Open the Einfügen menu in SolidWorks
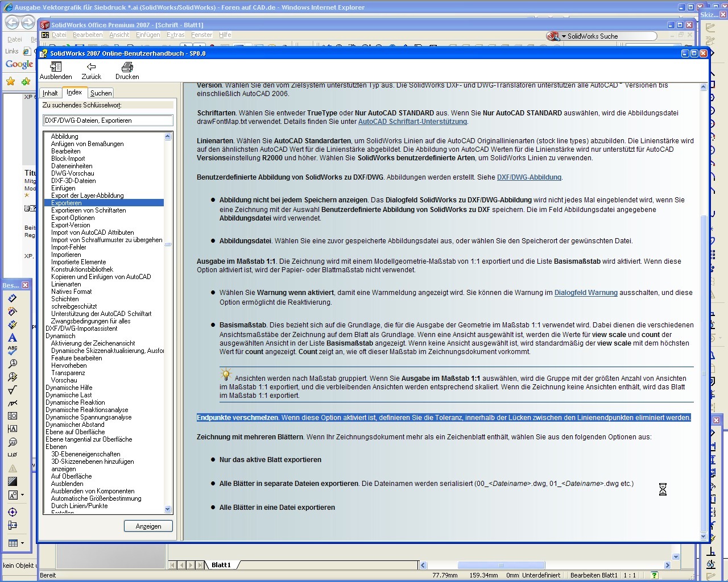728x582 pixels. (148, 35)
